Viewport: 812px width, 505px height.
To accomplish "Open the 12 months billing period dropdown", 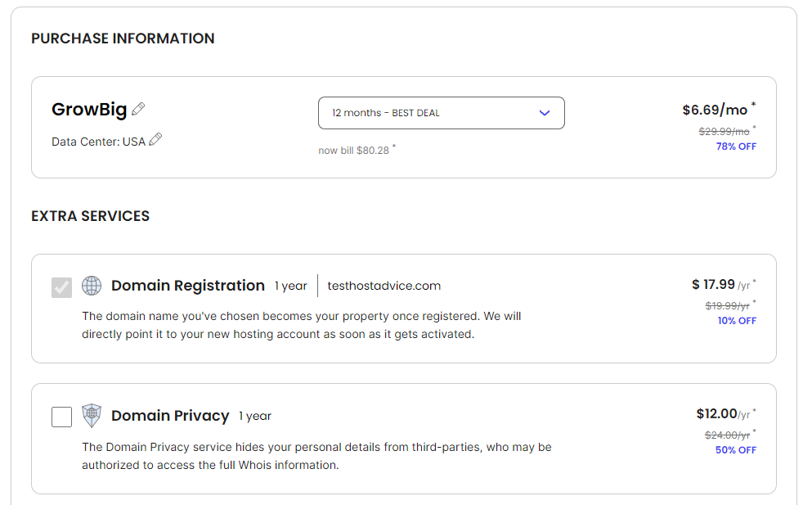I will pyautogui.click(x=442, y=113).
